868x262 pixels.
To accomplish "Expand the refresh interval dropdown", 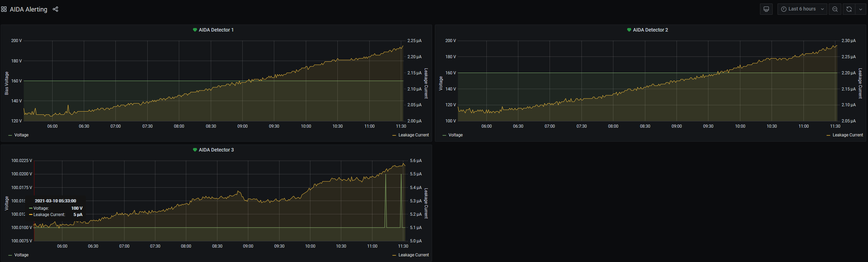I will [x=861, y=9].
